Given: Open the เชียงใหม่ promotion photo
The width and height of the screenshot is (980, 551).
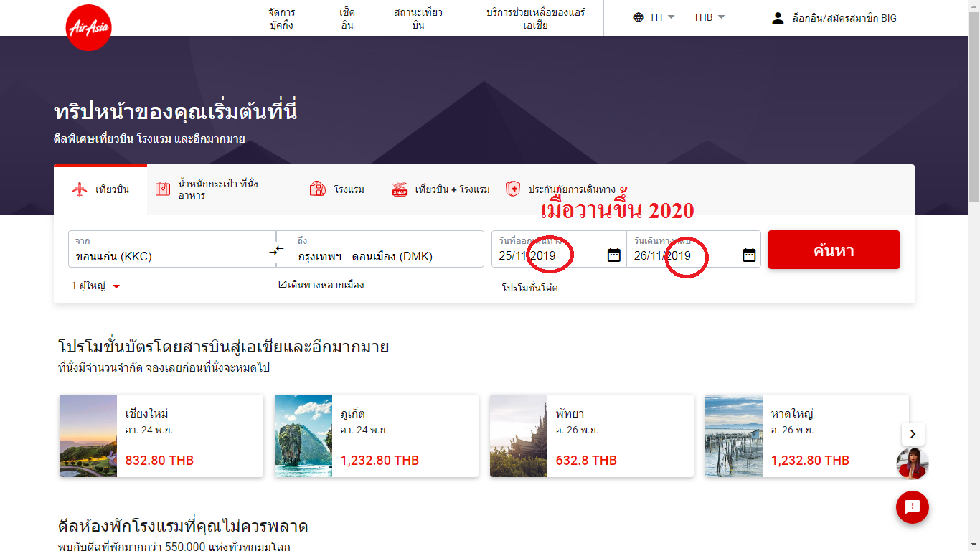Looking at the screenshot, I should pos(88,436).
